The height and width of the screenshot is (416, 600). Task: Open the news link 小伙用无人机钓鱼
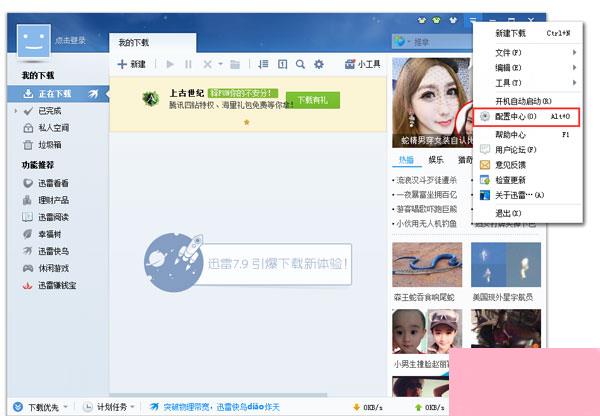[x=426, y=223]
